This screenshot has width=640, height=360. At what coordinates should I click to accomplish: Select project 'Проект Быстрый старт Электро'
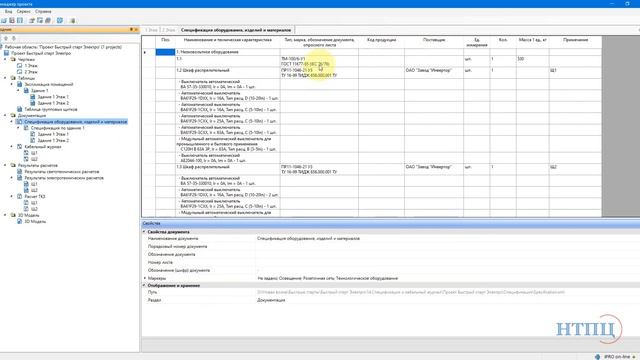[x=41, y=53]
